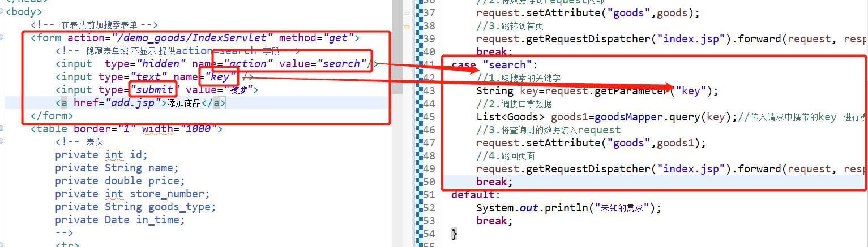The image size is (868, 247).
Task: Click the <body> tag line
Action: pyautogui.click(x=23, y=12)
